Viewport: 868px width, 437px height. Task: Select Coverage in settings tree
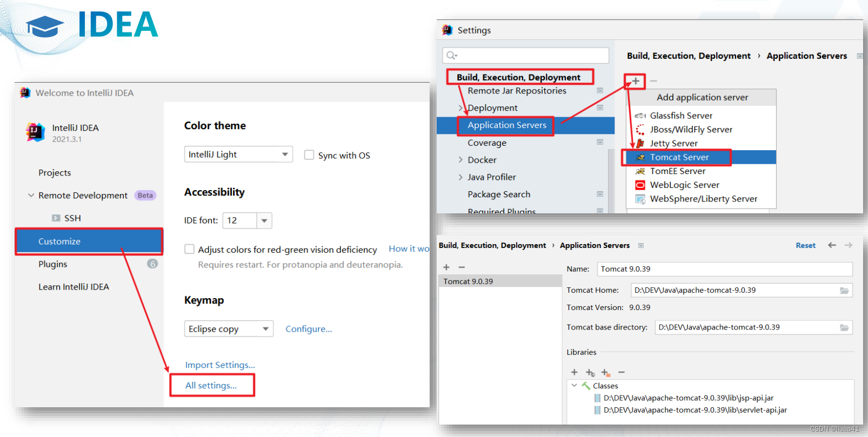tap(487, 143)
